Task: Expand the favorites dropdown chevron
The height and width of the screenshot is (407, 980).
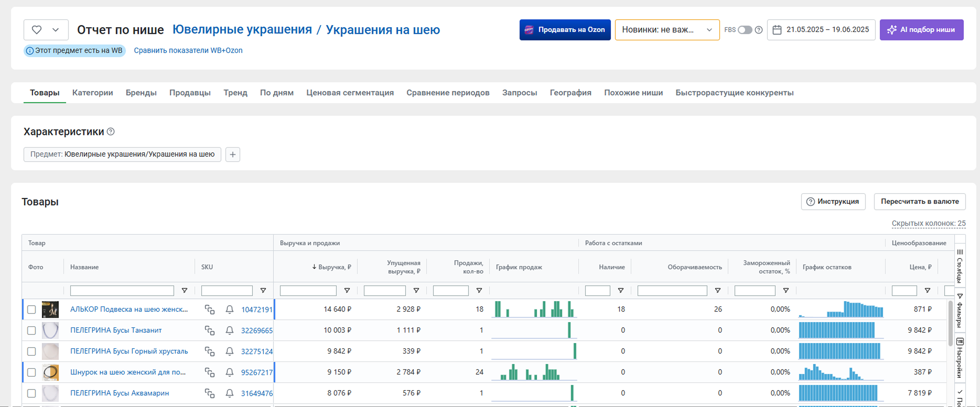Action: click(56, 30)
